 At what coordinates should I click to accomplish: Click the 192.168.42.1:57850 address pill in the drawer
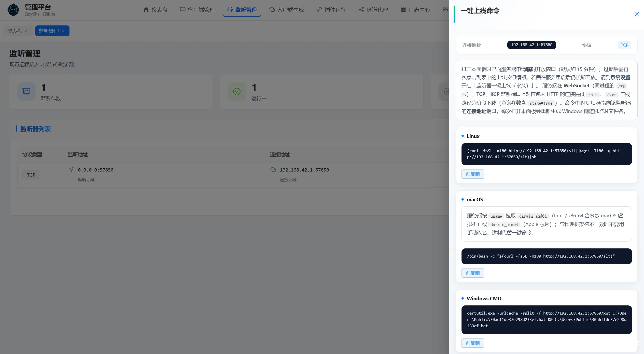[x=531, y=45]
